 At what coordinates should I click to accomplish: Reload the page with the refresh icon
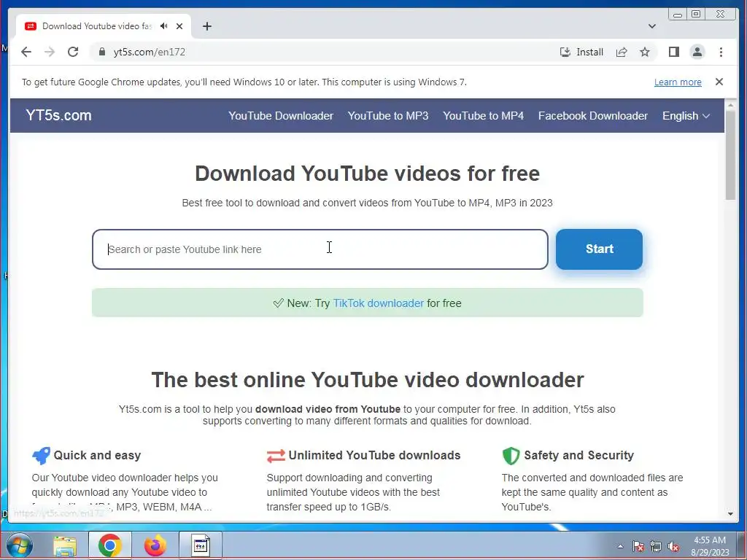(73, 52)
